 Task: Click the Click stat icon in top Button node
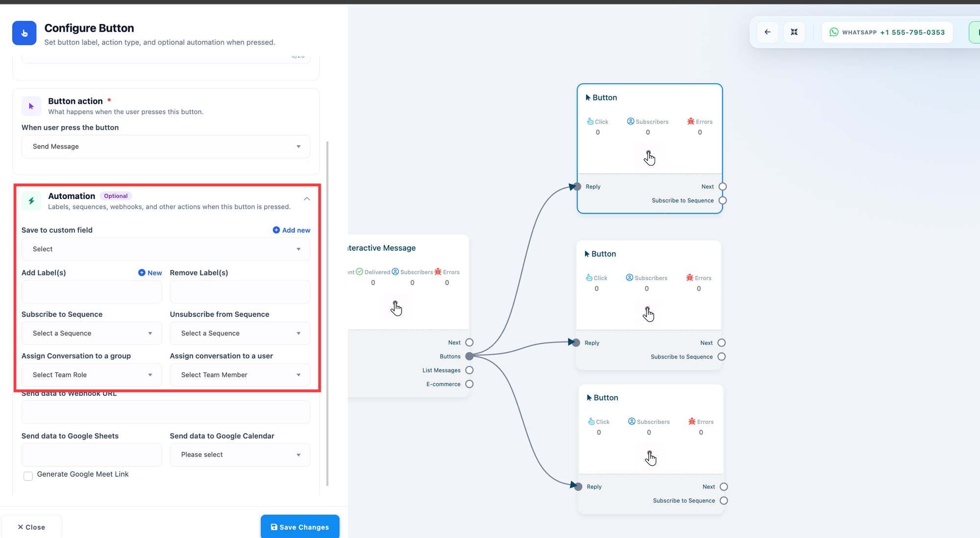click(x=590, y=122)
